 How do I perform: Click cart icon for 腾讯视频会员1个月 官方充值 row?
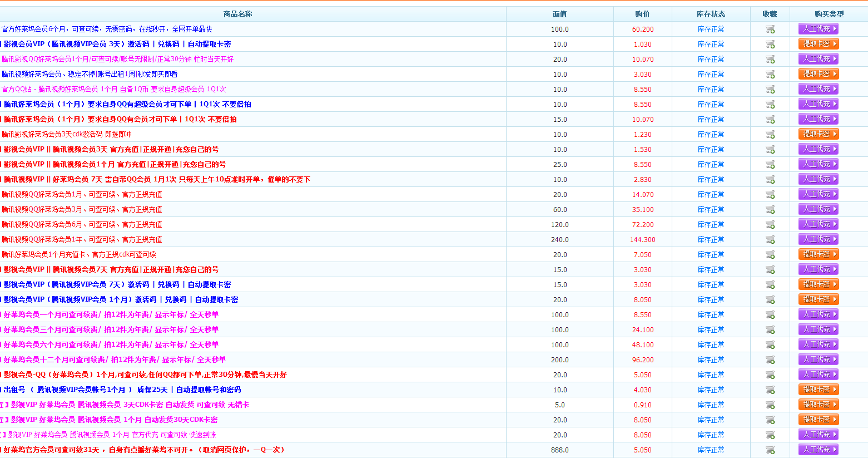pyautogui.click(x=770, y=164)
